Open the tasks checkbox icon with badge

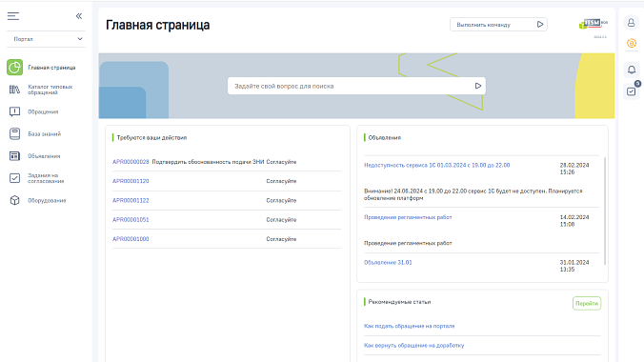click(x=632, y=91)
